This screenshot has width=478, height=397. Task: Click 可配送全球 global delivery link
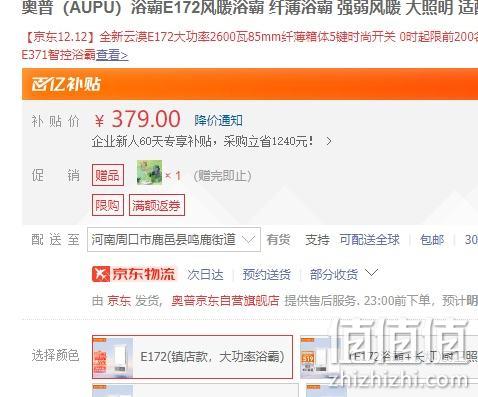click(x=369, y=239)
